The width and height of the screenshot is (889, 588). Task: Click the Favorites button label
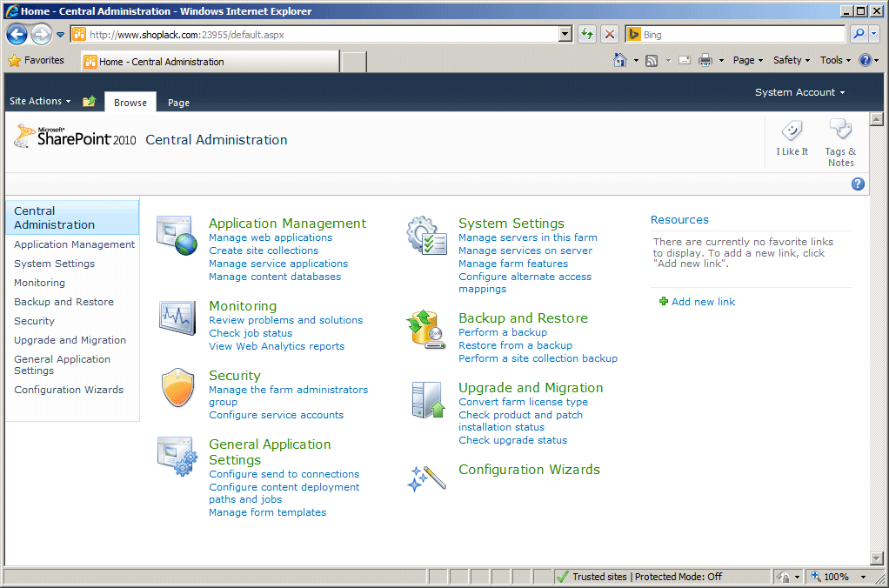(44, 60)
